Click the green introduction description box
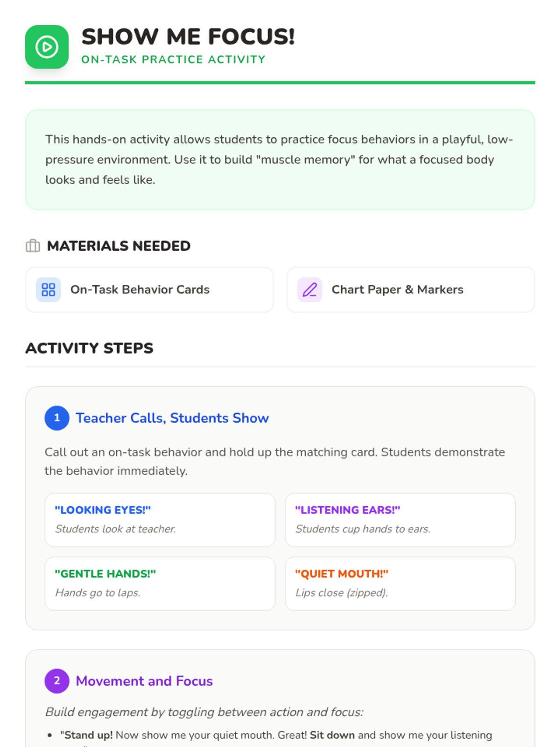Image resolution: width=560 pixels, height=747 pixels. pos(280,160)
